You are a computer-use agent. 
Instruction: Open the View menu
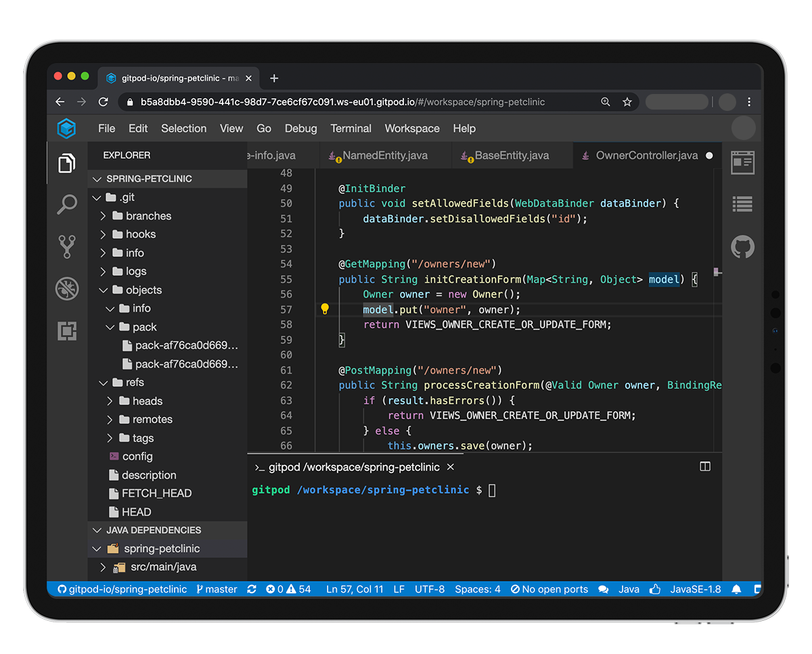(231, 129)
